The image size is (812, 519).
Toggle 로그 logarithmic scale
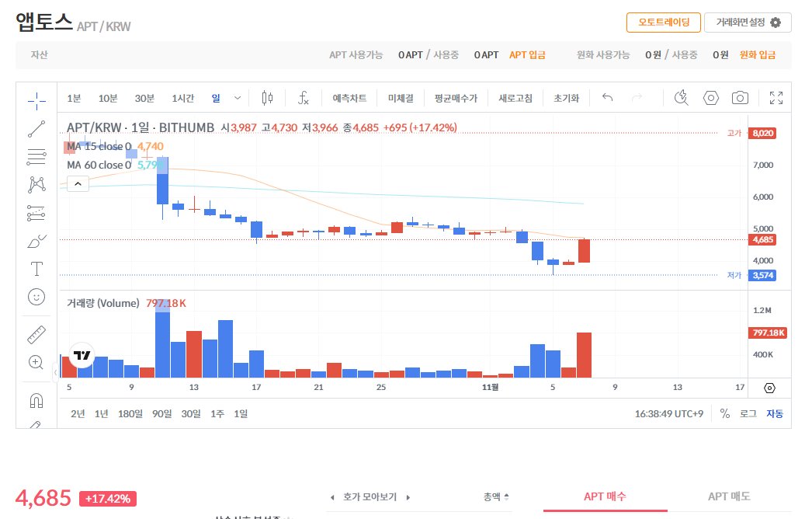pyautogui.click(x=748, y=414)
